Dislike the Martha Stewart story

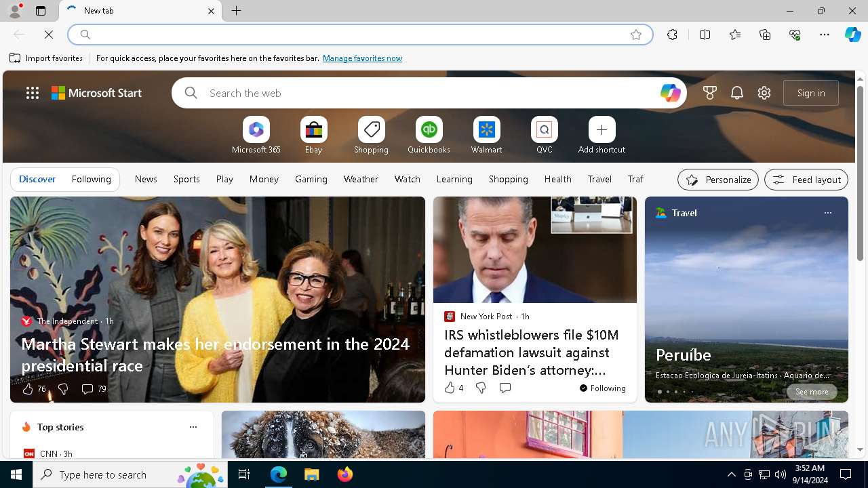[x=63, y=389]
